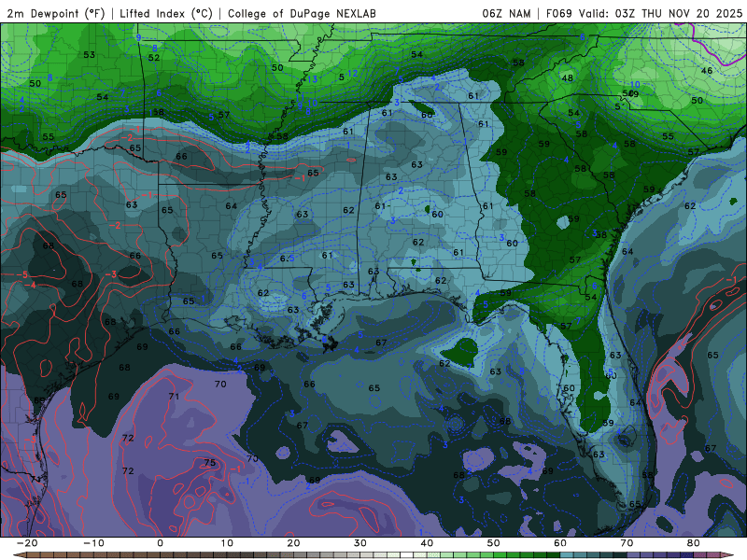Viewport: 747px width, 560px height.
Task: Click the blue '12' lifted index label
Action: [x=353, y=74]
